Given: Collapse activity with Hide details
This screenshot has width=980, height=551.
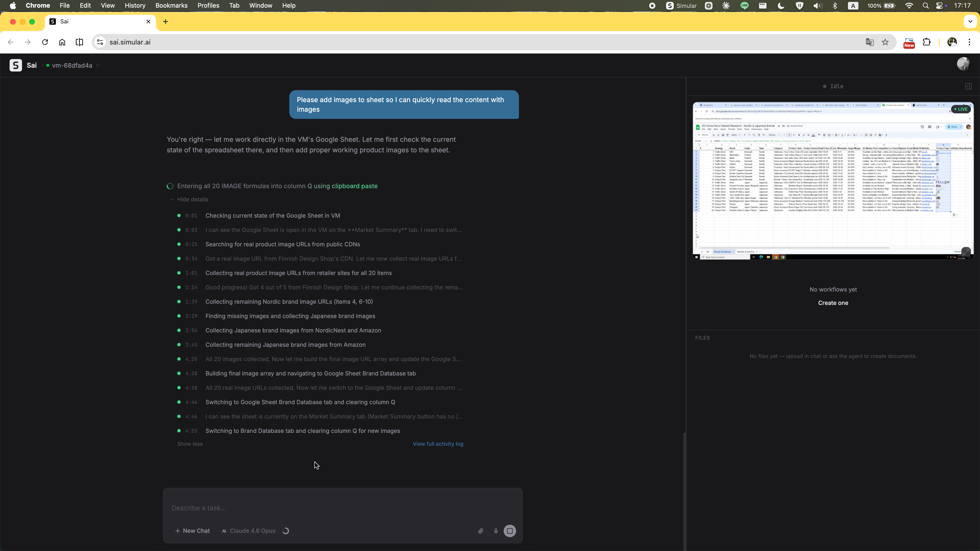Looking at the screenshot, I should [x=192, y=199].
